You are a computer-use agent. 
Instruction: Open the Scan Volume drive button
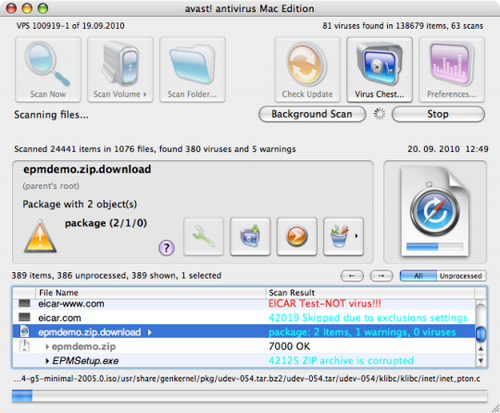coord(120,70)
